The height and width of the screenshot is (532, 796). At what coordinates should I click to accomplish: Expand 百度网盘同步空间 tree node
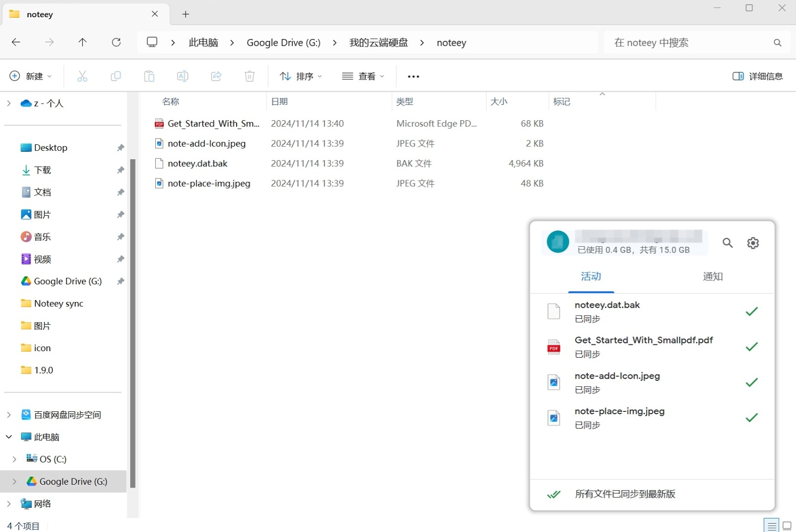[x=8, y=415]
